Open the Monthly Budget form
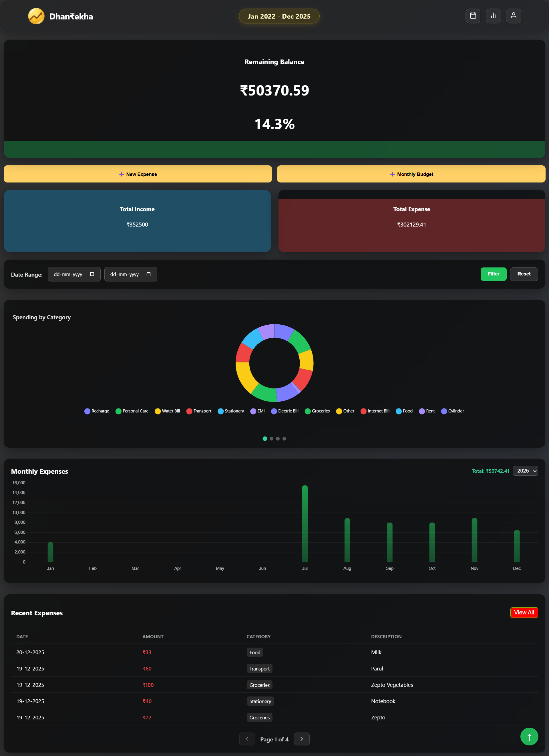The image size is (549, 756). coord(412,174)
